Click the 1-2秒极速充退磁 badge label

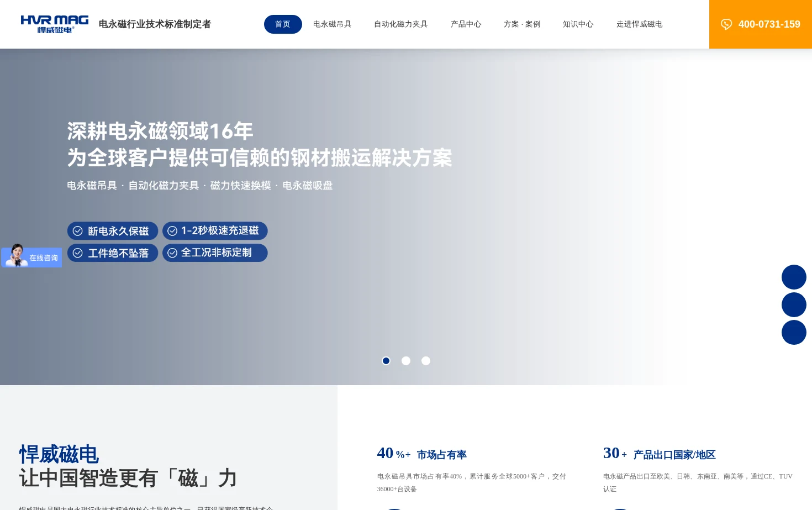[x=220, y=230]
